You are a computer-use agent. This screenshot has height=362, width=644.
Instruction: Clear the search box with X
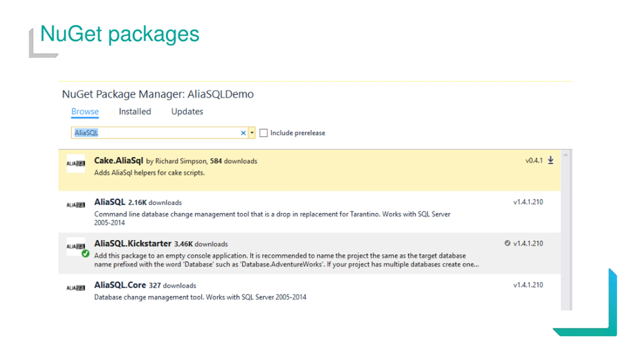[x=243, y=133]
